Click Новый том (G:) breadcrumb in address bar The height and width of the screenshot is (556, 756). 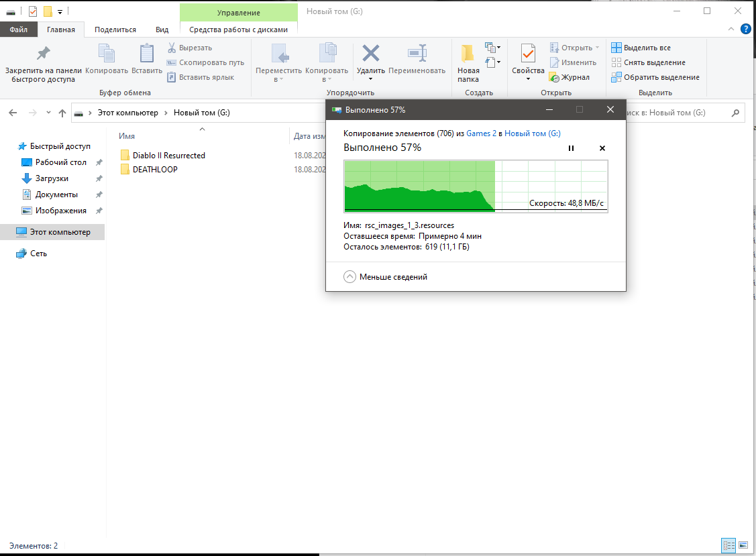(201, 113)
